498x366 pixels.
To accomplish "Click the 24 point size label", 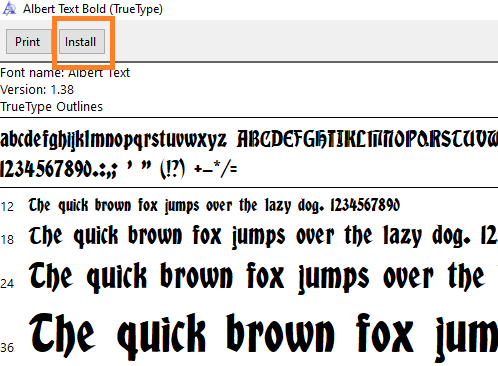I will tap(7, 284).
